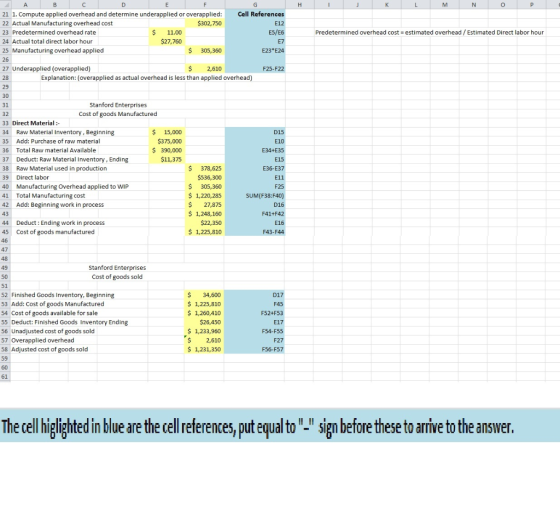Select the $11,375 ending raw material cell

pyautogui.click(x=167, y=159)
